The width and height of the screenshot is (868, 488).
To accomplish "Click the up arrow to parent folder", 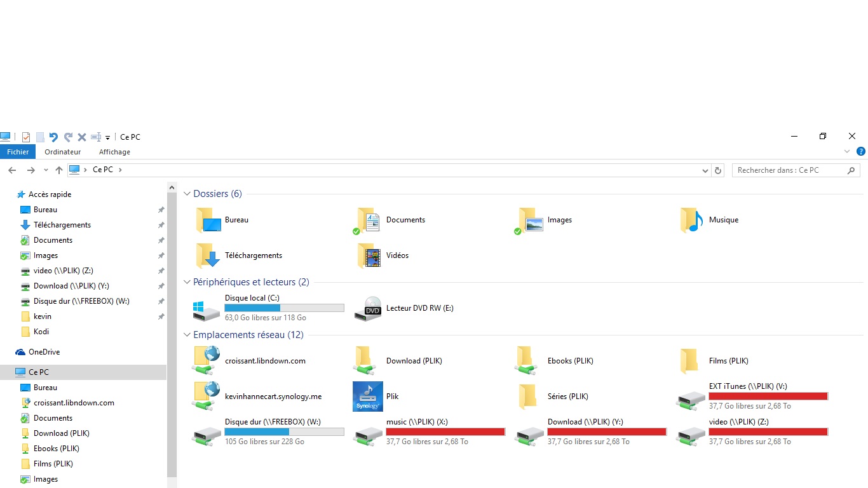I will [59, 170].
